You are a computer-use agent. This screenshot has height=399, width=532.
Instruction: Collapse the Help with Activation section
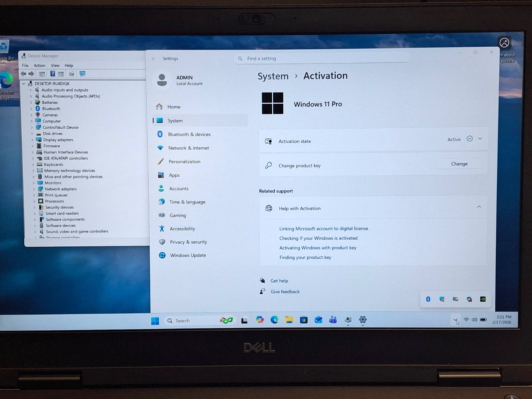[x=479, y=207]
